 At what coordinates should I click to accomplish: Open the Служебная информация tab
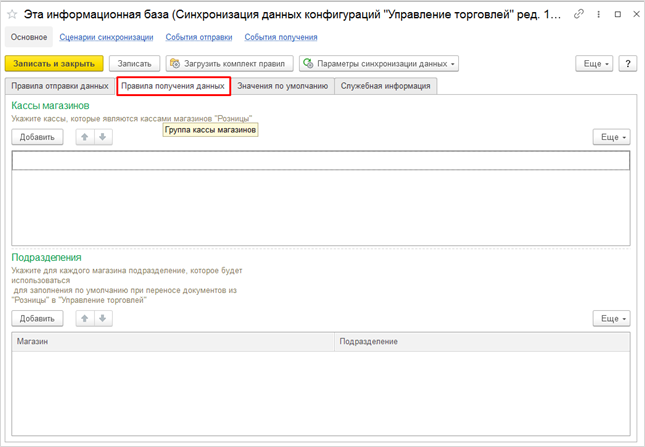click(386, 86)
